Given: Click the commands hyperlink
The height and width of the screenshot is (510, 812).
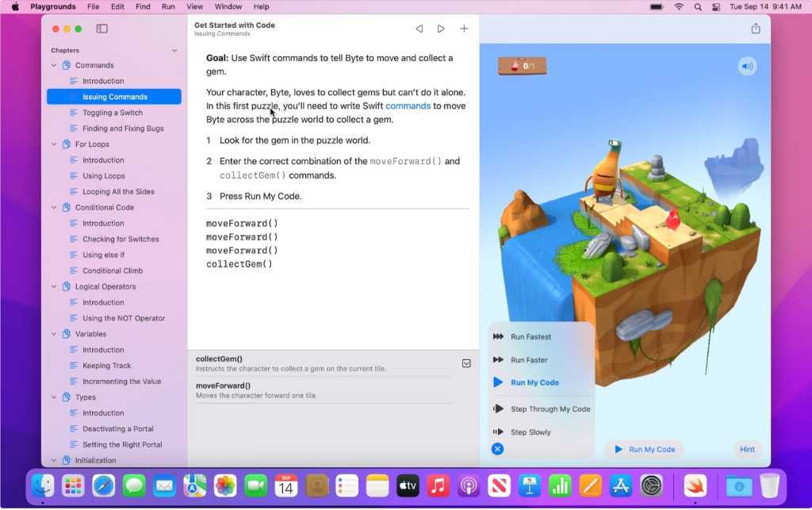Looking at the screenshot, I should click(x=408, y=106).
